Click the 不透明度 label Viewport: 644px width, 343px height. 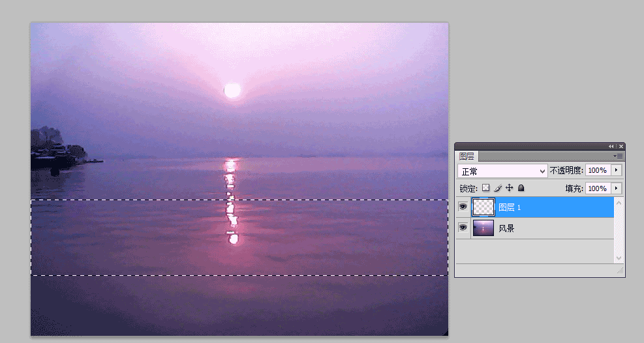click(x=566, y=170)
